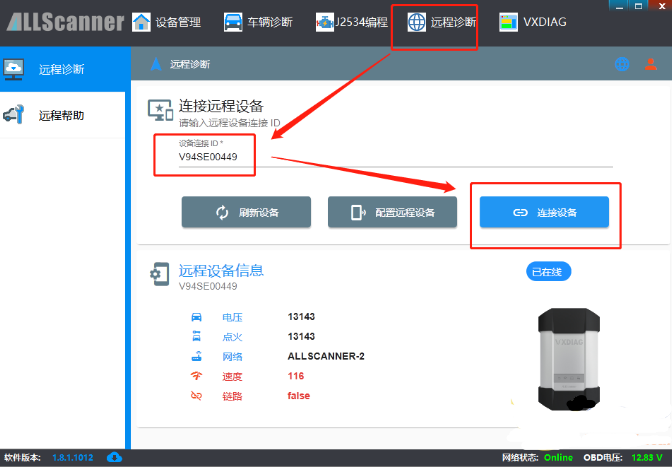Screen dimensions: 672x467
Task: Click device ID V94SE00449 under 远程设备信息
Action: point(208,286)
